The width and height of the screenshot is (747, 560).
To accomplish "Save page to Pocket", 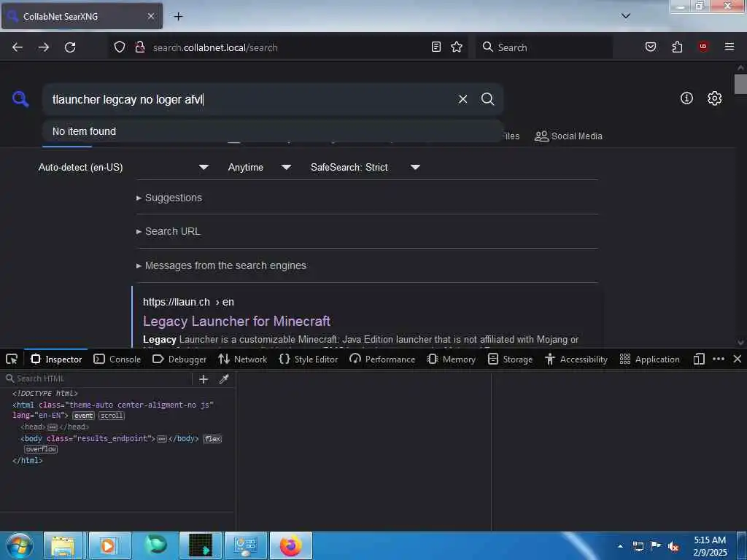I will 651,47.
